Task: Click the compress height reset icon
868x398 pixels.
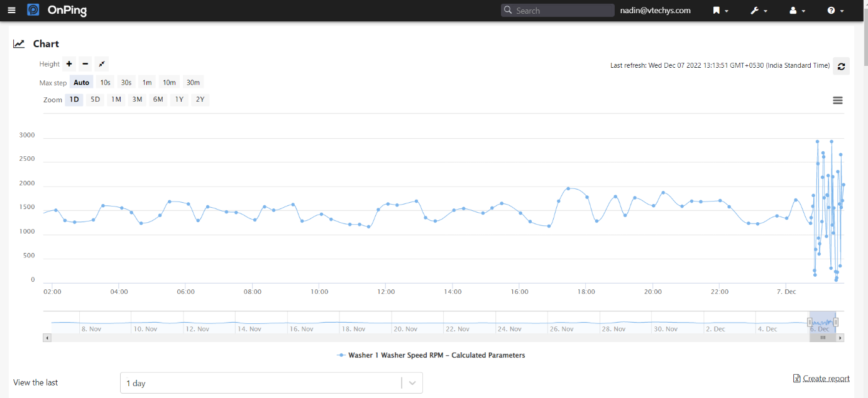Action: click(102, 64)
